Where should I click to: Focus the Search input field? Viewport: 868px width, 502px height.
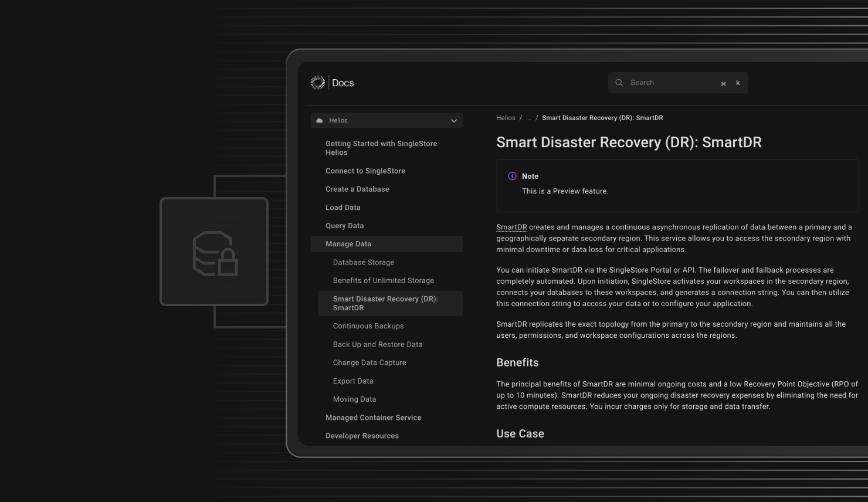click(x=677, y=83)
